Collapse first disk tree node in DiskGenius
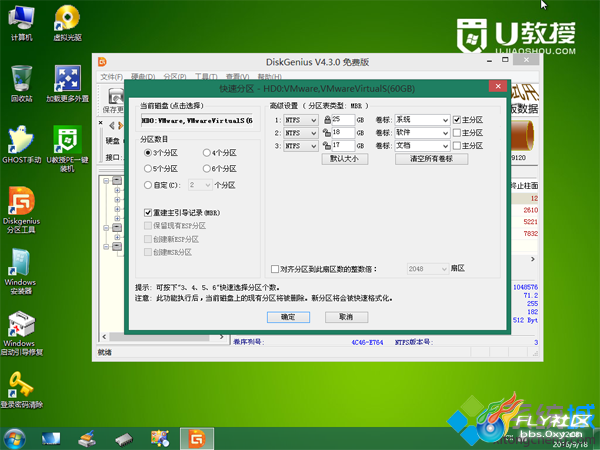 pyautogui.click(x=106, y=181)
